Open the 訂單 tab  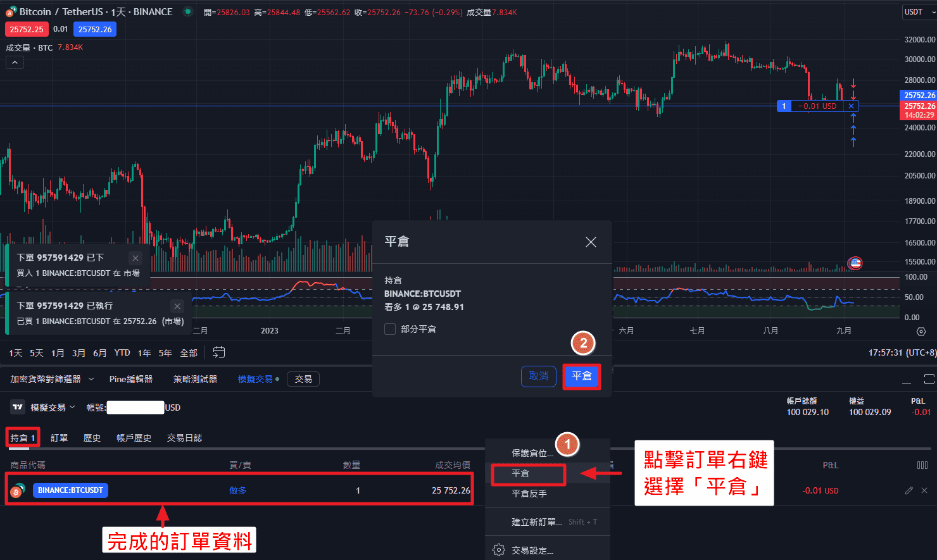(x=59, y=438)
